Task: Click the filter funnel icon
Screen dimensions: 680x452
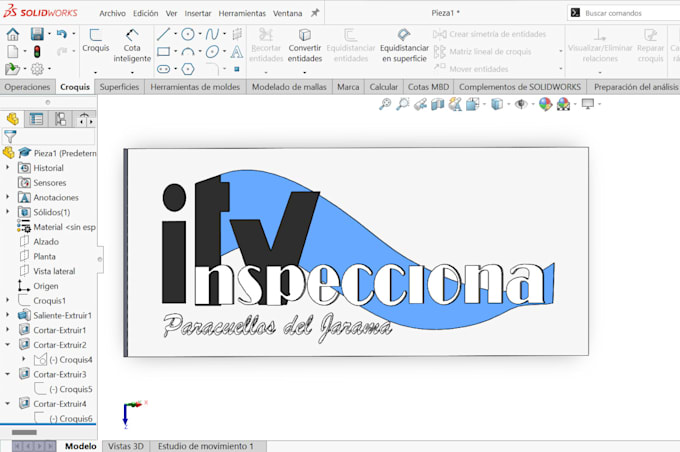Action: tap(10, 137)
